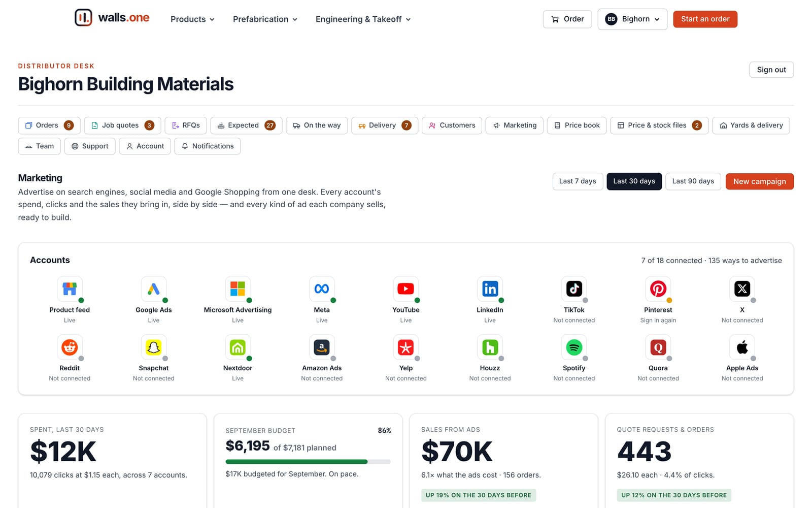Select the Last 30 days range
812x508 pixels.
(x=634, y=181)
